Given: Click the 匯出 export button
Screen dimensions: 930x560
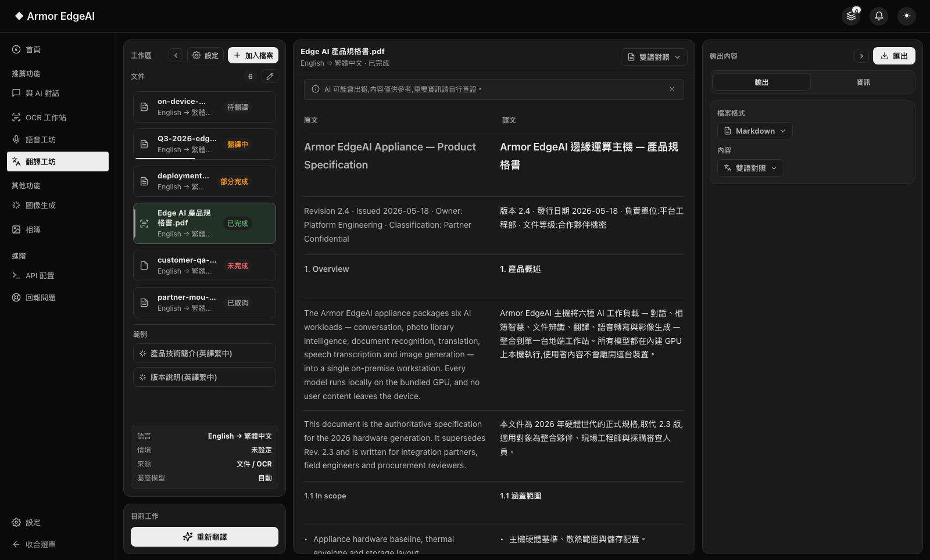Looking at the screenshot, I should (x=894, y=56).
